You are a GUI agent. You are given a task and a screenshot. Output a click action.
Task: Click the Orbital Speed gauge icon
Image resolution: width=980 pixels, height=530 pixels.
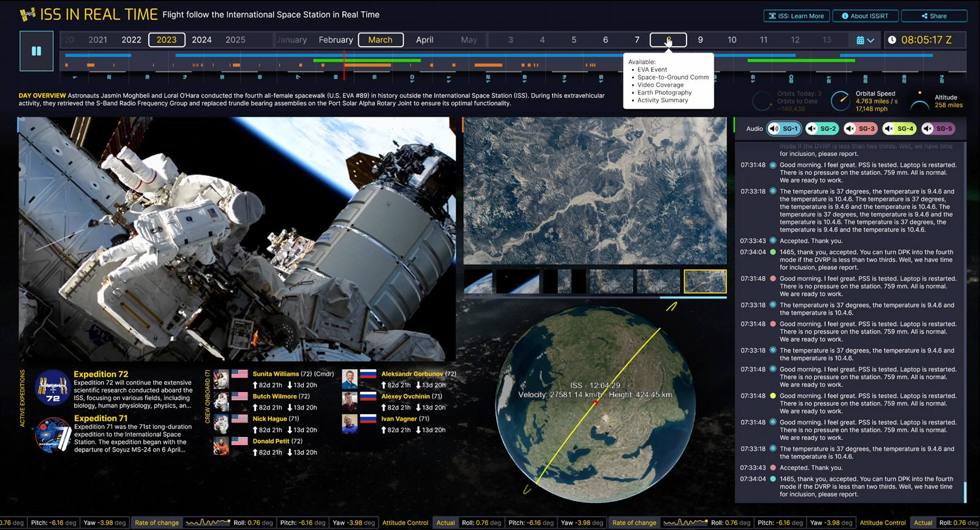[x=840, y=101]
